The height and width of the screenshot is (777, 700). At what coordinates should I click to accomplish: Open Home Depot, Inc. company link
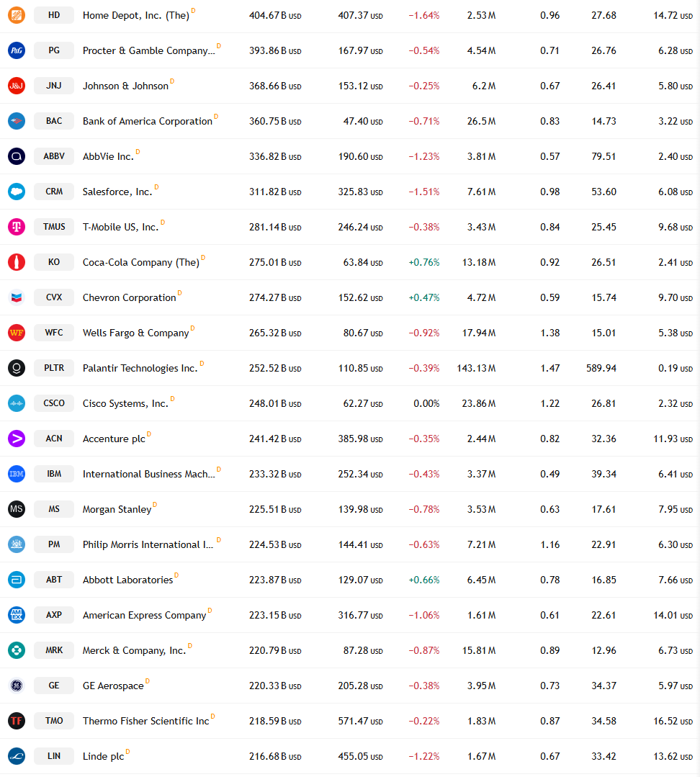(x=135, y=15)
